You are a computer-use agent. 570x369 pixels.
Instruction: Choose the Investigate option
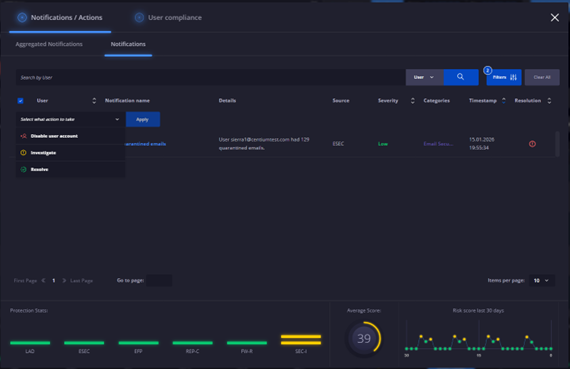pyautogui.click(x=70, y=153)
